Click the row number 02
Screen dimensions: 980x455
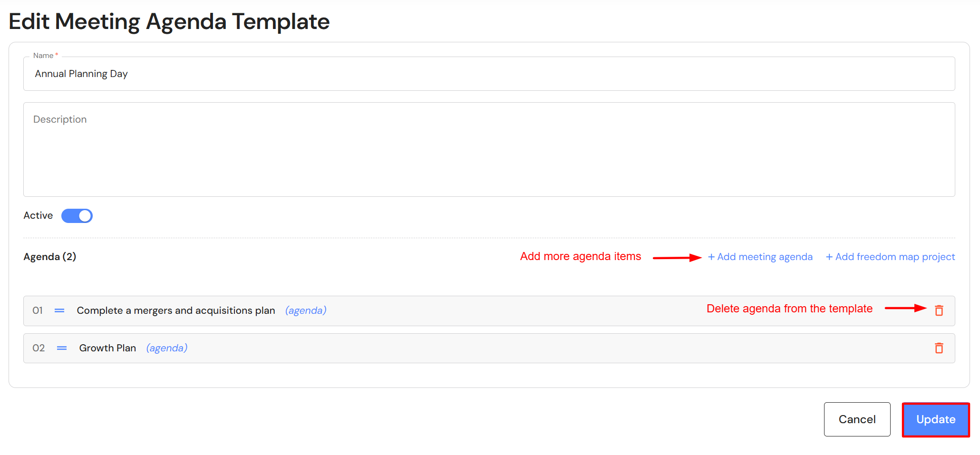point(39,348)
